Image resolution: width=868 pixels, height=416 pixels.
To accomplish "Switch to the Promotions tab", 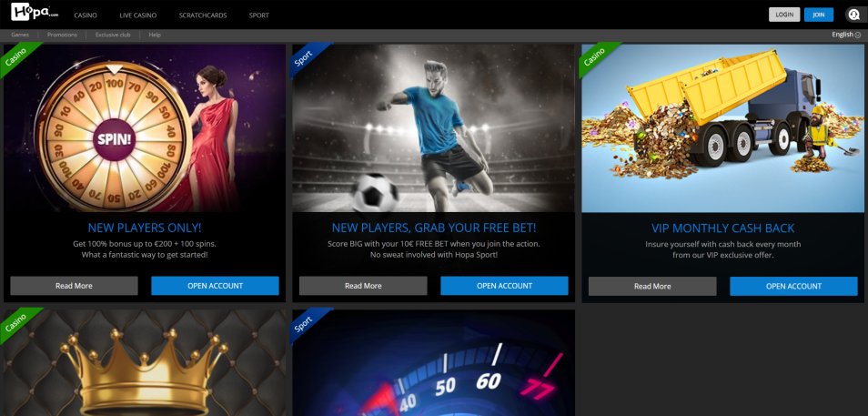I will point(62,35).
